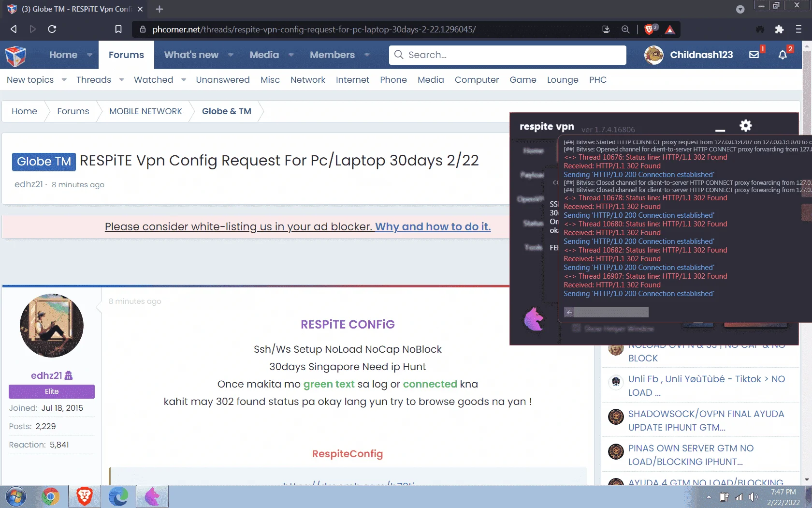Open Microsoft Edge from taskbar
The height and width of the screenshot is (508, 812).
point(118,497)
